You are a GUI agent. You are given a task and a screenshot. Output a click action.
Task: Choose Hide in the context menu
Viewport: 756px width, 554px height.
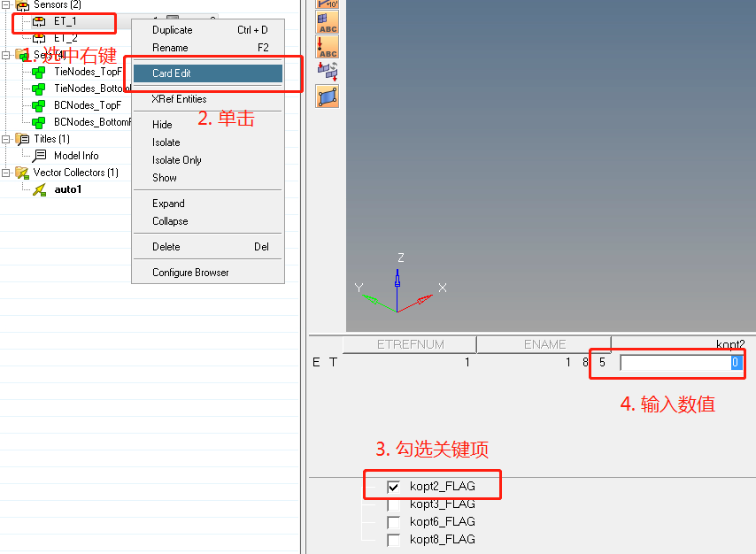pyautogui.click(x=208, y=125)
